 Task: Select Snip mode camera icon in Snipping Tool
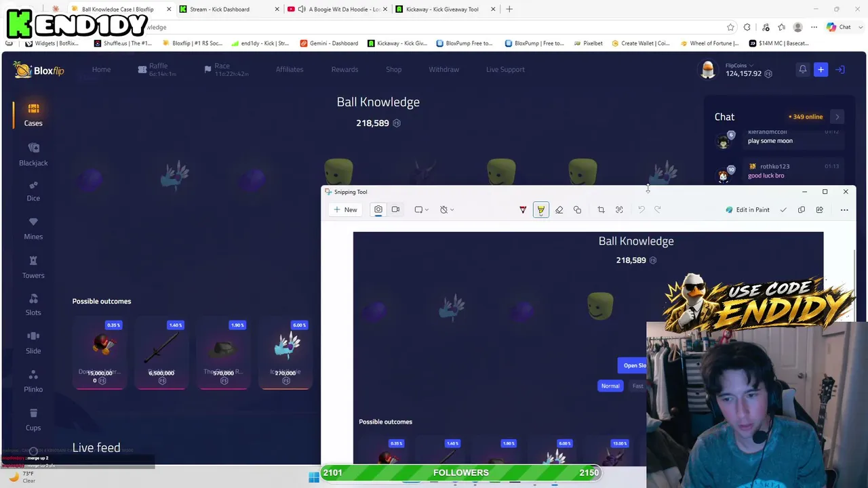click(378, 209)
